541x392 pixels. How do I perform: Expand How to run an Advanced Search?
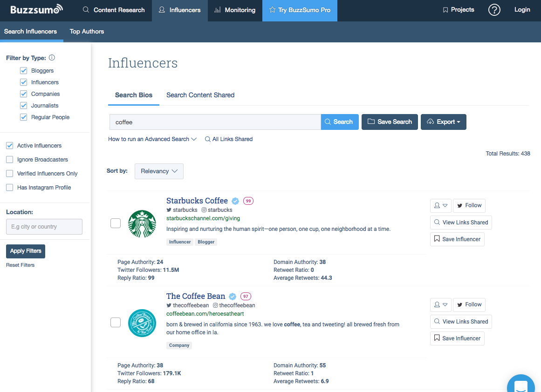tap(152, 139)
